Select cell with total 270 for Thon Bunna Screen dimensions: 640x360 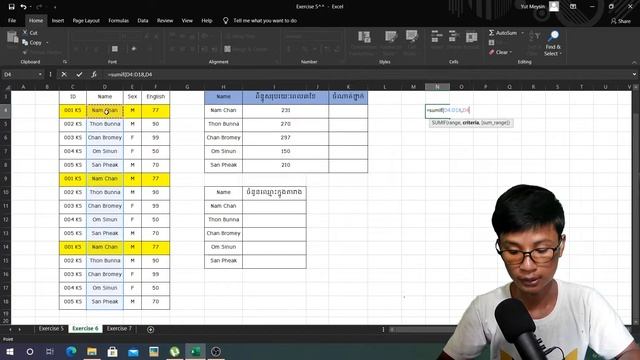[285, 124]
